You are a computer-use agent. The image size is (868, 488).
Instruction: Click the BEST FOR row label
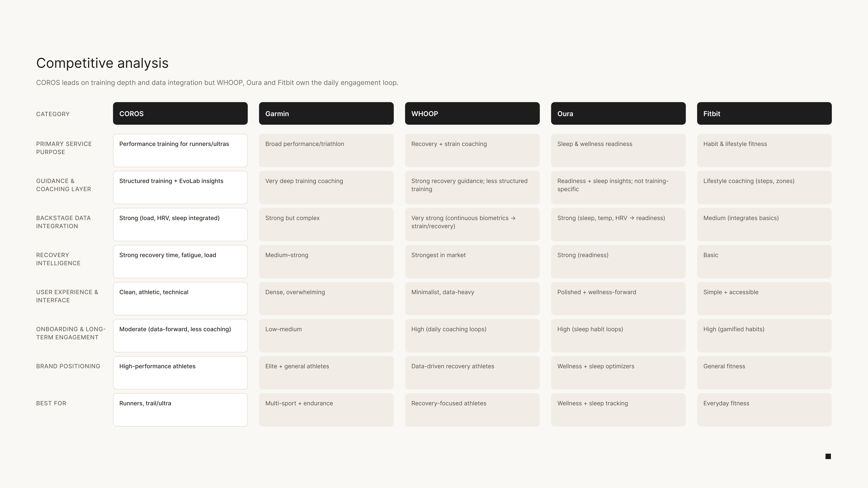click(51, 403)
